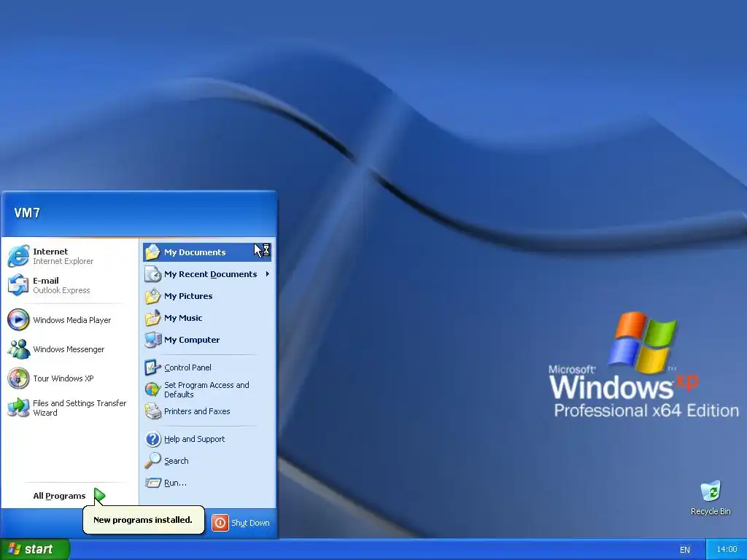Click the Shut Down text label
Screen dimensions: 747x560
pos(250,523)
